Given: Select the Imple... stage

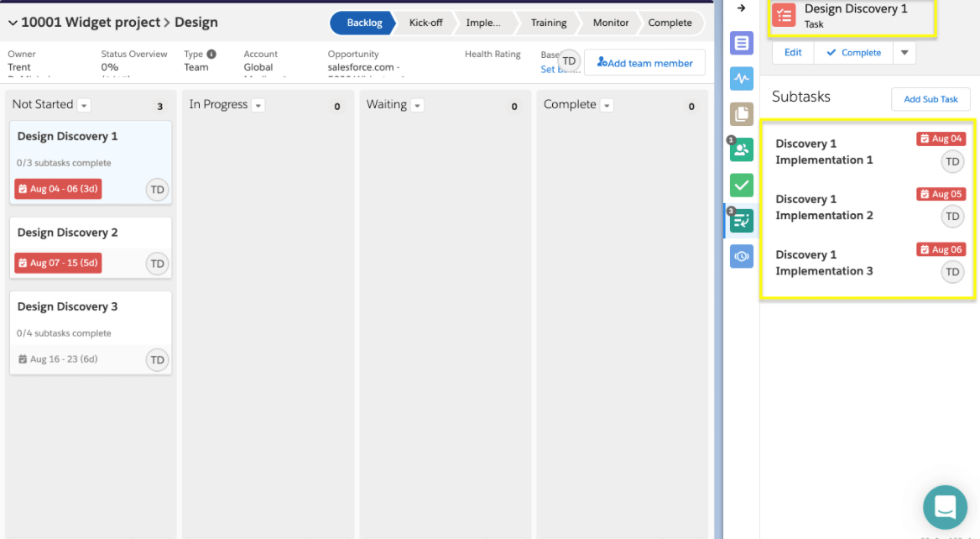Looking at the screenshot, I should tap(483, 23).
